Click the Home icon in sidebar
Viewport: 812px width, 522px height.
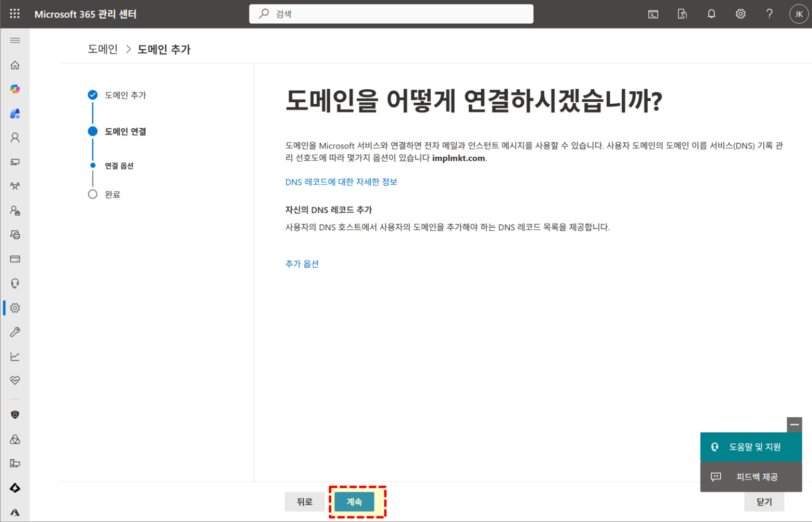[x=15, y=65]
